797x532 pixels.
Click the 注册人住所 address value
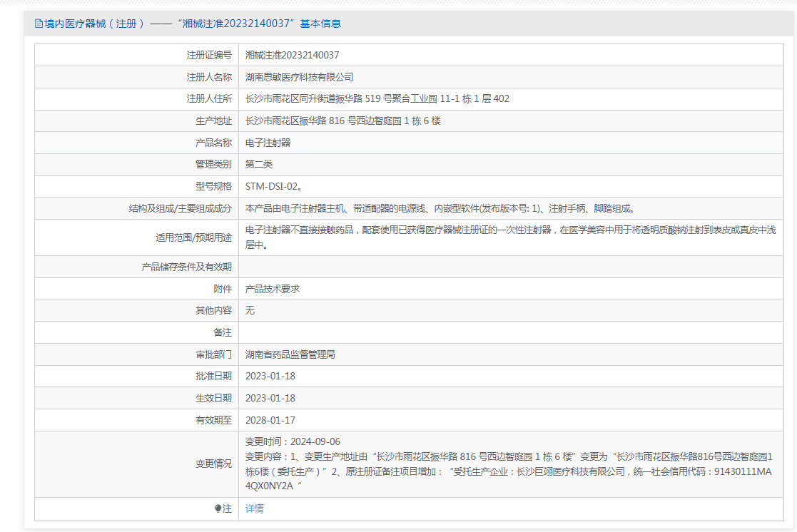coord(377,99)
